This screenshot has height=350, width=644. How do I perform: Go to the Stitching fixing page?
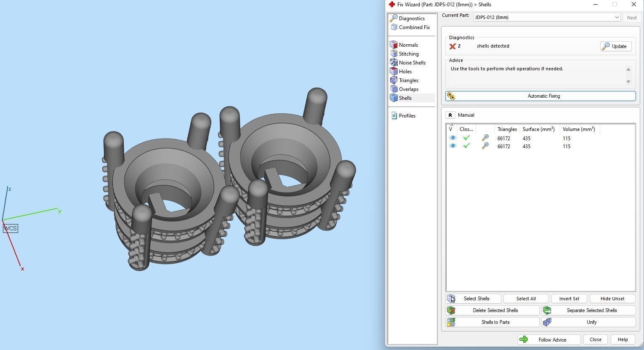point(404,54)
